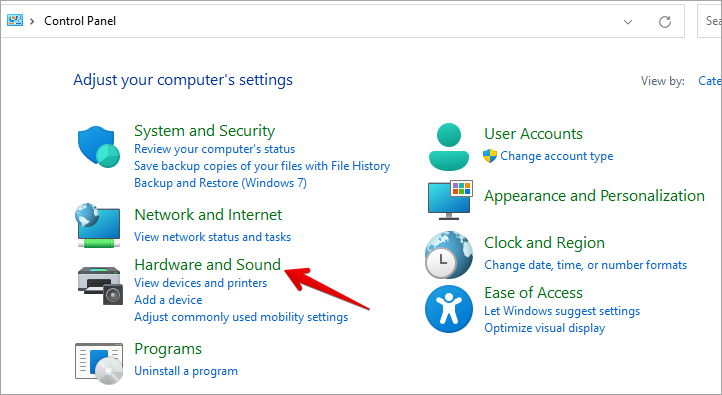
Task: Open View network status and tasks
Action: [212, 237]
